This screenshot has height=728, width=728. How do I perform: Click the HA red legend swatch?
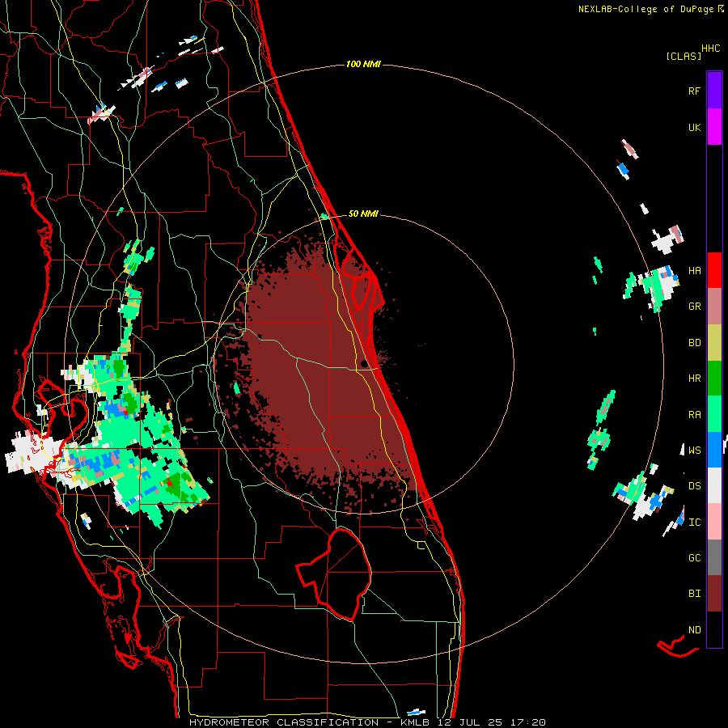714,270
